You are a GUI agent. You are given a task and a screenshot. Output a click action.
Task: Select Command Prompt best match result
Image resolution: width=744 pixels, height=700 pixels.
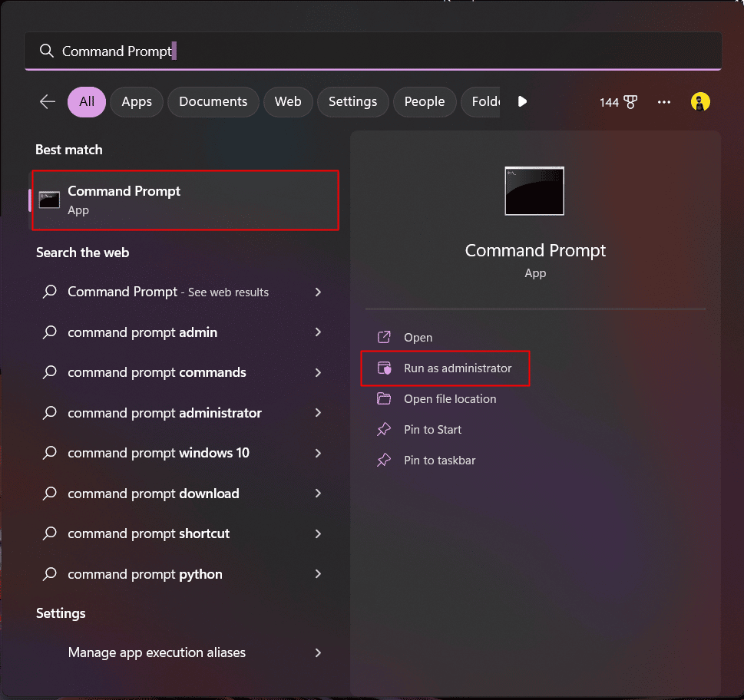[x=186, y=200]
